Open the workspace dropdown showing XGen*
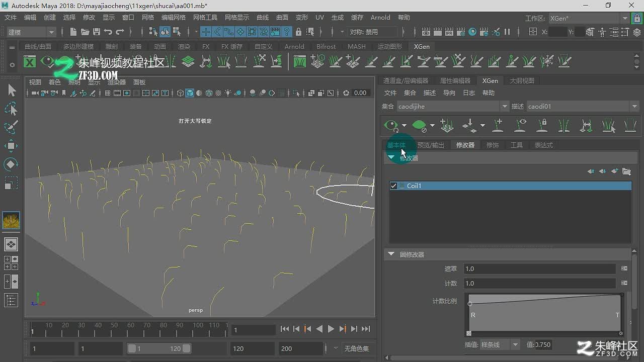Image resolution: width=644 pixels, height=362 pixels. 588,18
